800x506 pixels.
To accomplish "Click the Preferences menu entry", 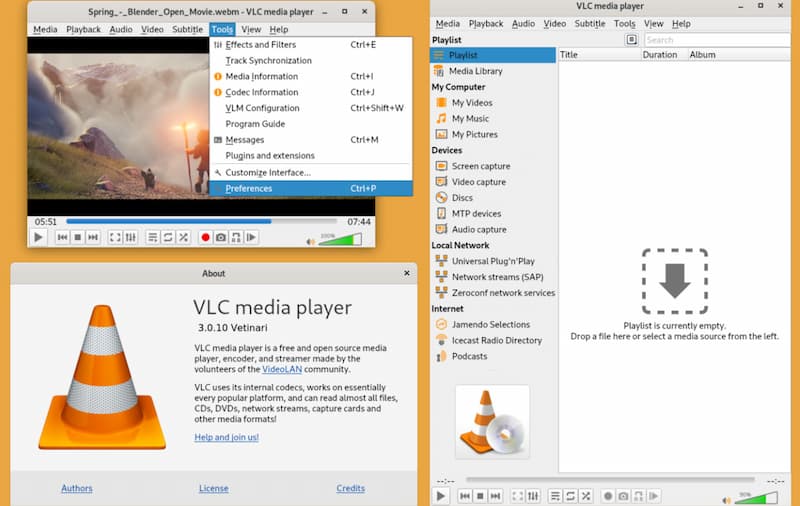I will click(x=311, y=188).
